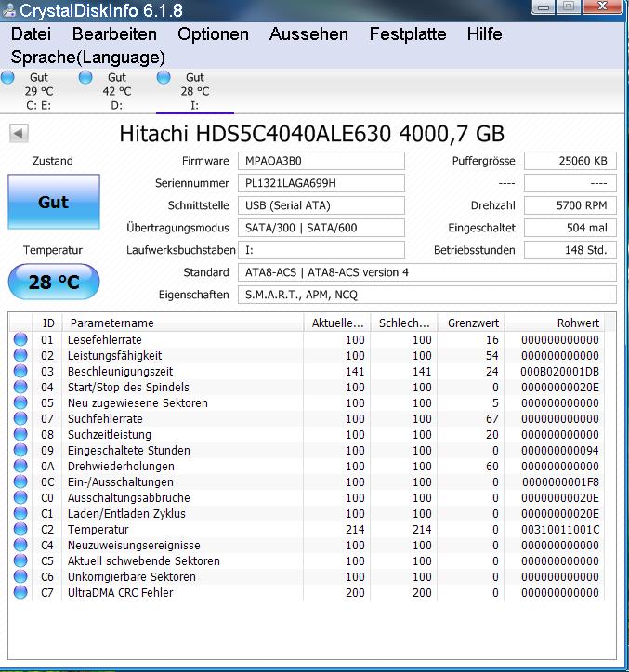Click the Standard field ATA8-ACS
Image resolution: width=629 pixels, height=672 pixels.
[427, 272]
